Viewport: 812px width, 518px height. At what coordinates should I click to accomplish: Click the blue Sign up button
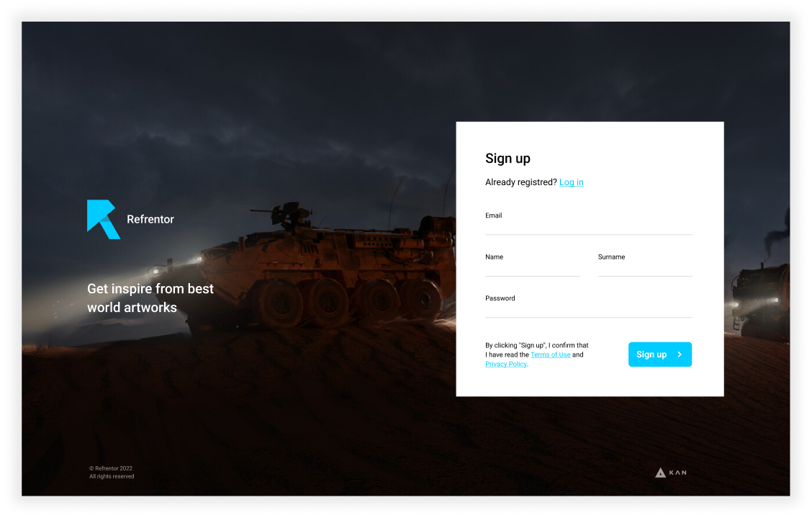[659, 354]
